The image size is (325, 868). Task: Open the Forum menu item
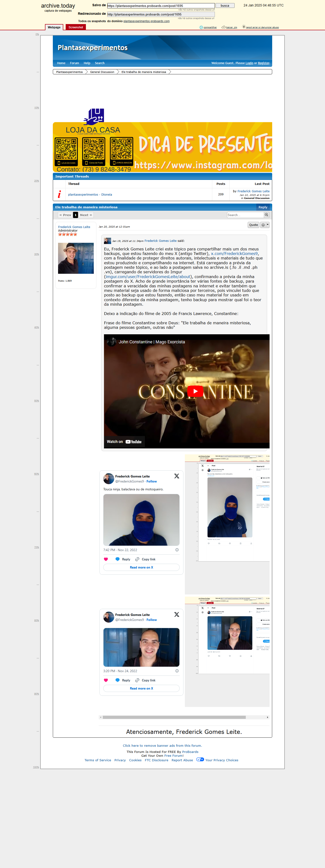click(74, 63)
